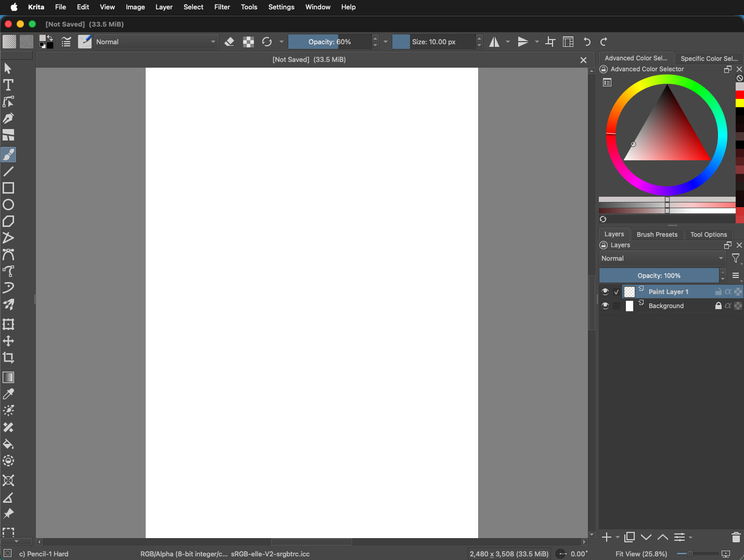
Task: Hide the Paint Layer 1 layer
Action: 605,291
